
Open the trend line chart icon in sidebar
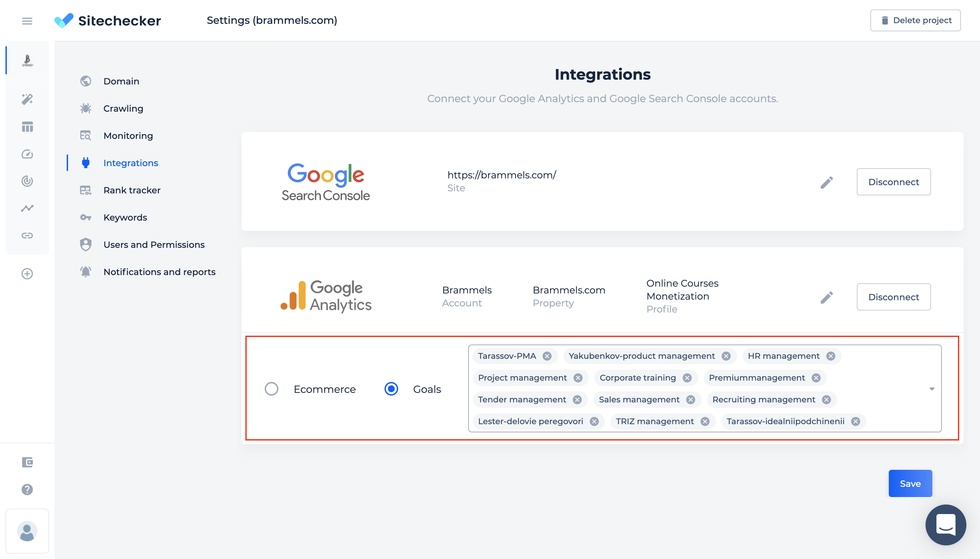[x=27, y=208]
